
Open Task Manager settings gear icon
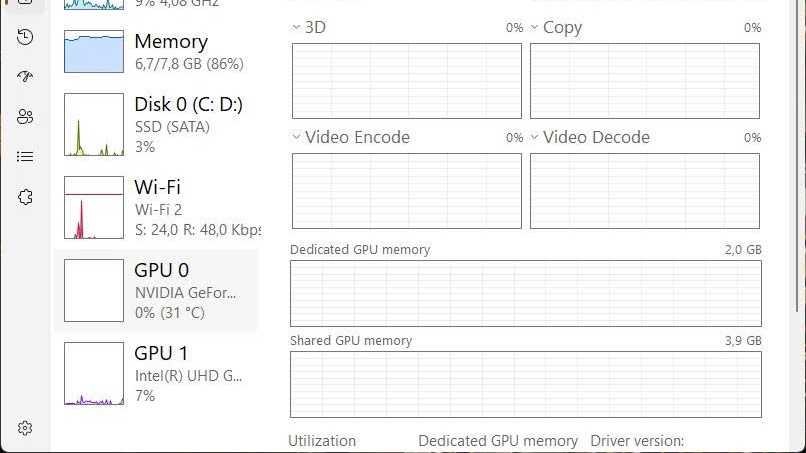[25, 428]
